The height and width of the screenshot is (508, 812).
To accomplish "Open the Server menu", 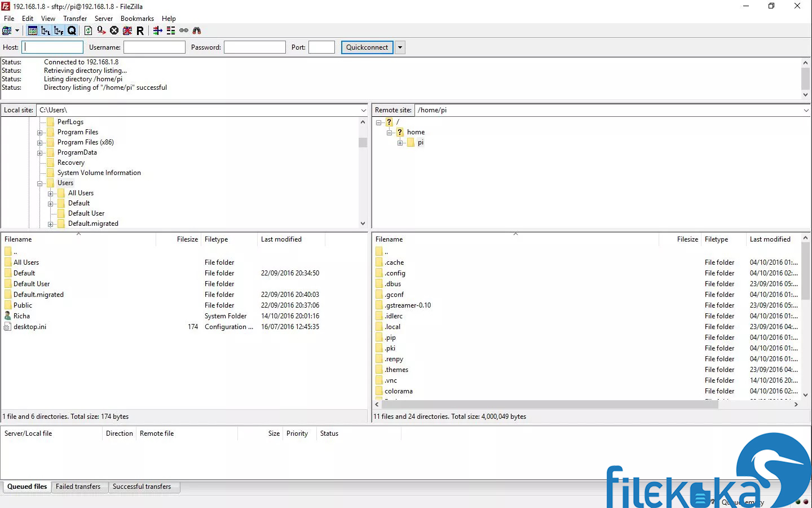I will tap(104, 19).
